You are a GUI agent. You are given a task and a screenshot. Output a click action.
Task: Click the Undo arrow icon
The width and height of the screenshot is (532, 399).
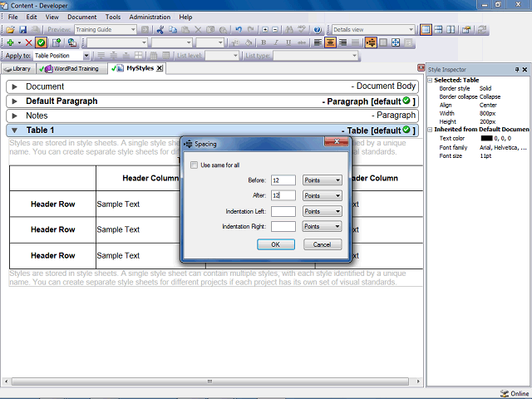pyautogui.click(x=239, y=30)
